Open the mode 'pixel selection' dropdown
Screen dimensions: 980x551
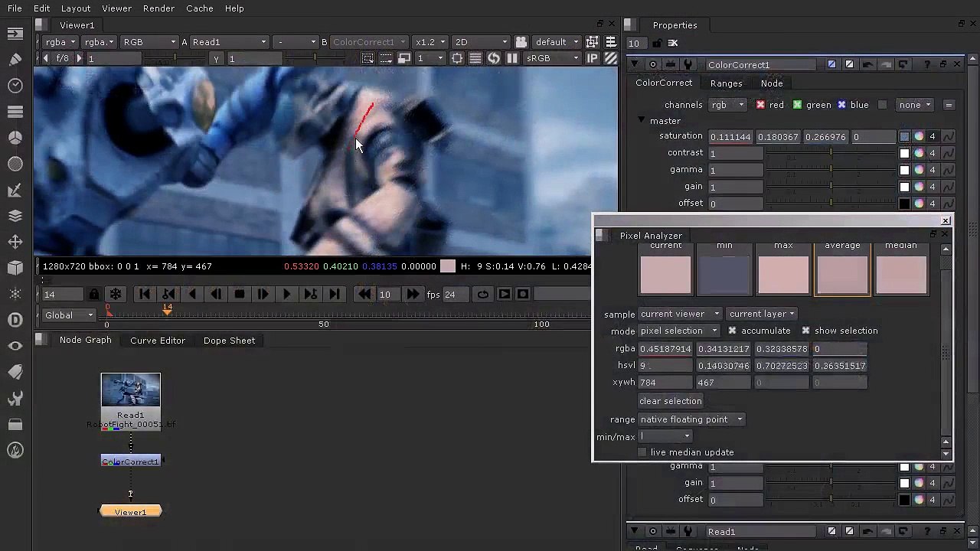[678, 331]
